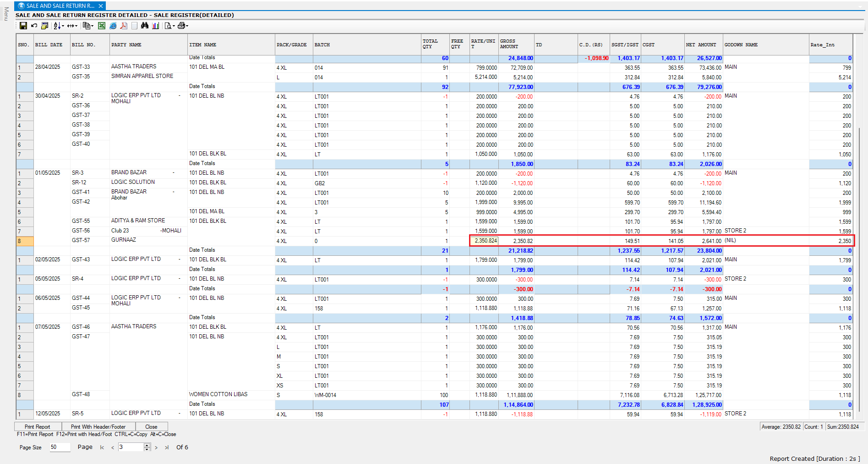The height and width of the screenshot is (464, 868).
Task: Open the vertical Menu sidebar
Action: point(6,14)
